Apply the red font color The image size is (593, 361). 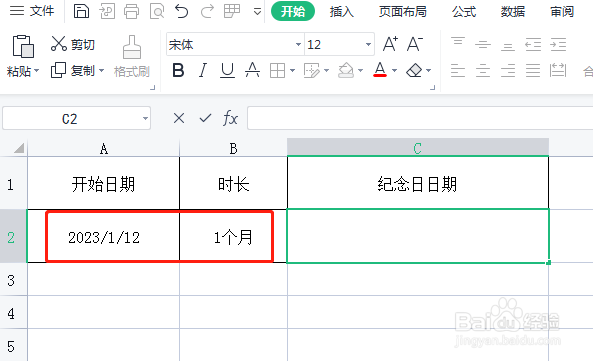pos(380,70)
